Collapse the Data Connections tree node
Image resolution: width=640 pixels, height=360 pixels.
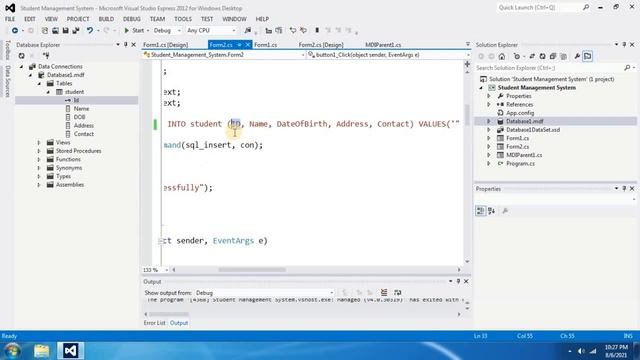(x=22, y=67)
